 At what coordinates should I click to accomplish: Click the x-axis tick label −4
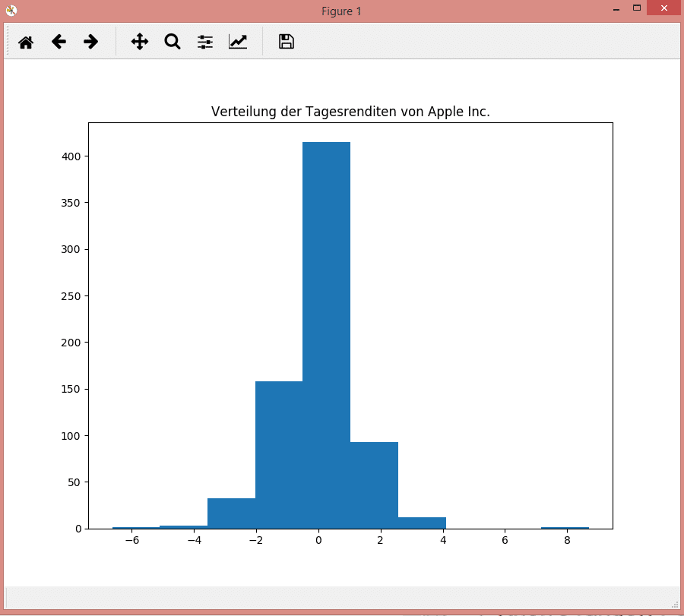194,541
